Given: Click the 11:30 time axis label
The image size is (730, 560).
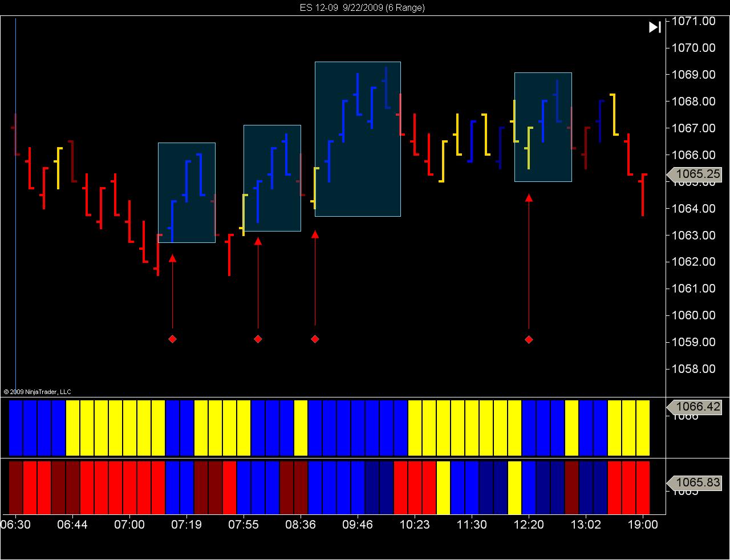Looking at the screenshot, I should point(472,525).
